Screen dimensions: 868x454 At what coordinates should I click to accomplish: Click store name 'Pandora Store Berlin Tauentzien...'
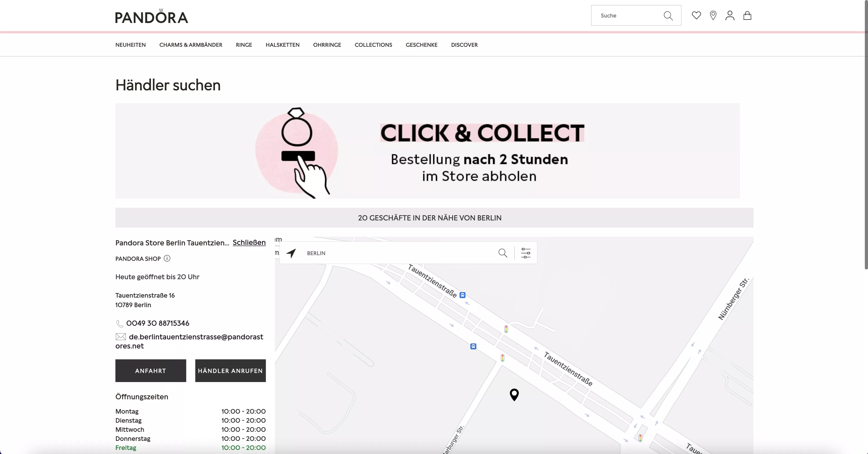coord(172,243)
